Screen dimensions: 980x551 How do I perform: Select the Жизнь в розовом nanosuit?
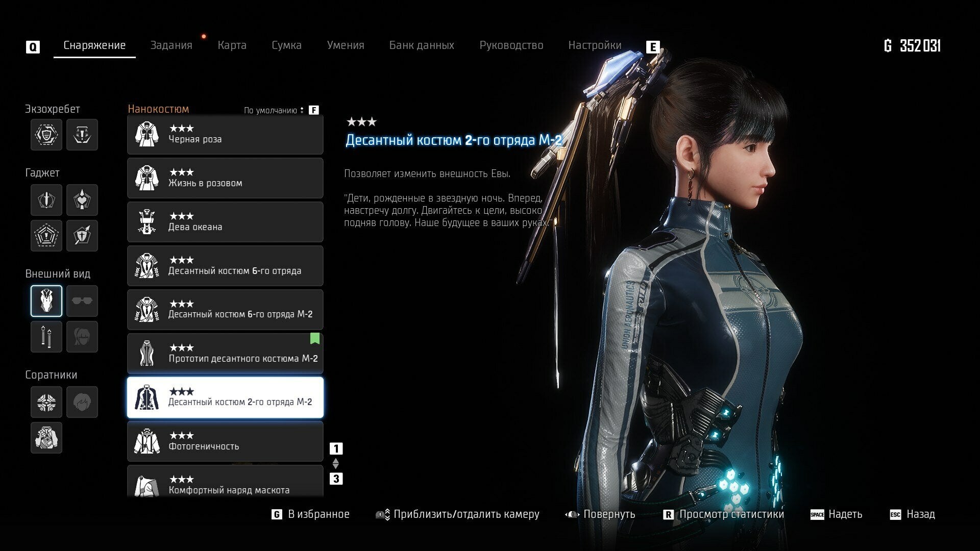point(225,178)
